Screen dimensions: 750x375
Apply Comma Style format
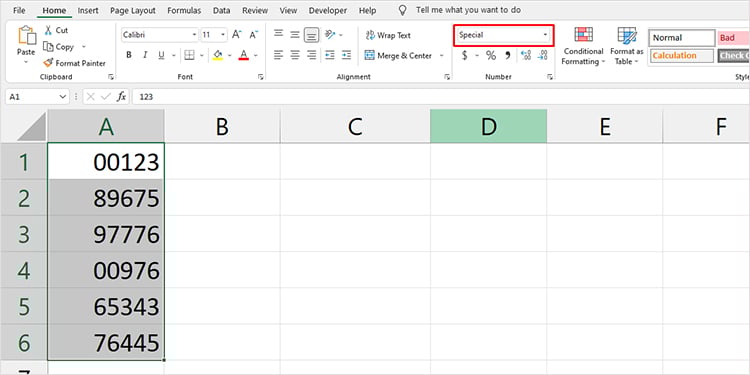508,55
